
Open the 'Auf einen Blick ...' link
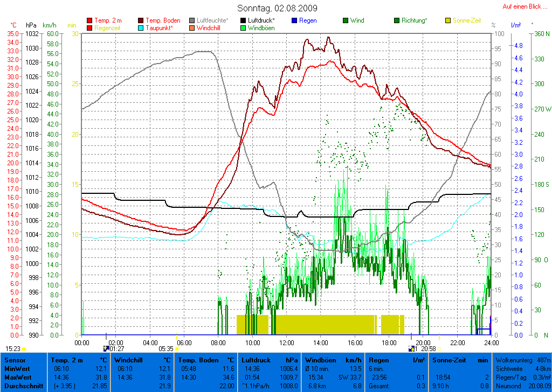pyautogui.click(x=521, y=6)
